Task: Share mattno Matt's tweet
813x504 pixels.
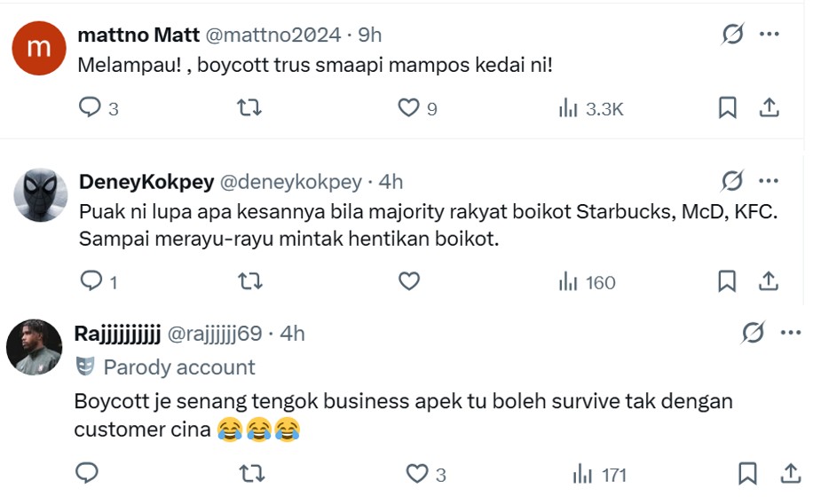Action: tap(769, 108)
